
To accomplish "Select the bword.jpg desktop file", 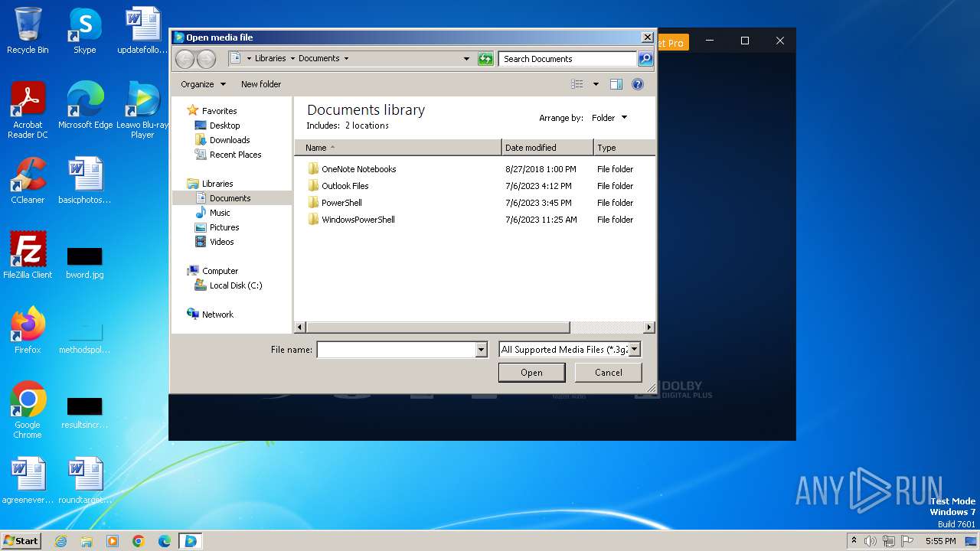I will pyautogui.click(x=85, y=262).
